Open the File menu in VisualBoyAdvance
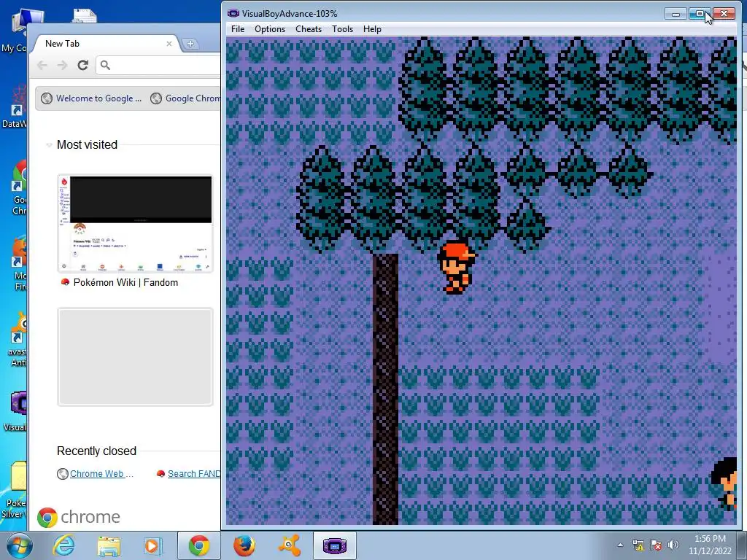This screenshot has width=747, height=560. 238,29
